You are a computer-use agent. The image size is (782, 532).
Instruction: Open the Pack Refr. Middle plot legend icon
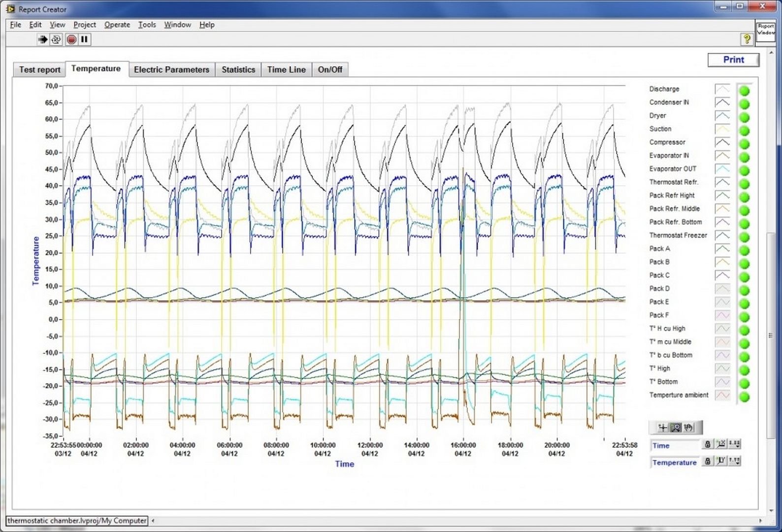(x=722, y=209)
